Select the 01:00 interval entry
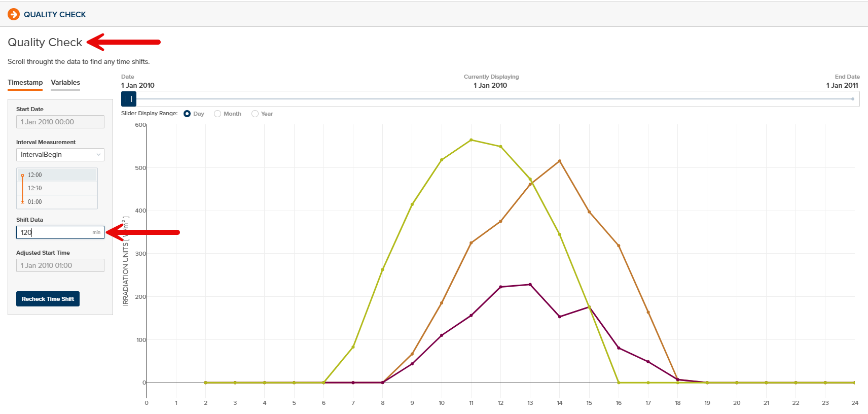 pos(57,202)
